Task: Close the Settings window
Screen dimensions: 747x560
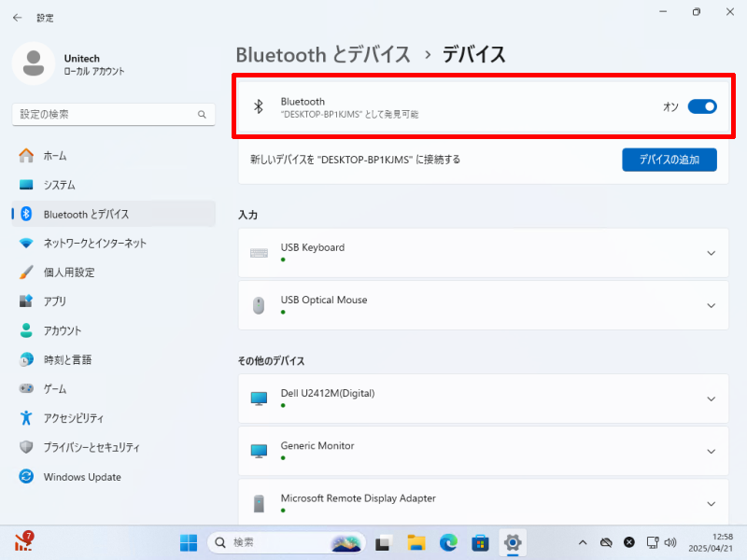Action: tap(730, 12)
